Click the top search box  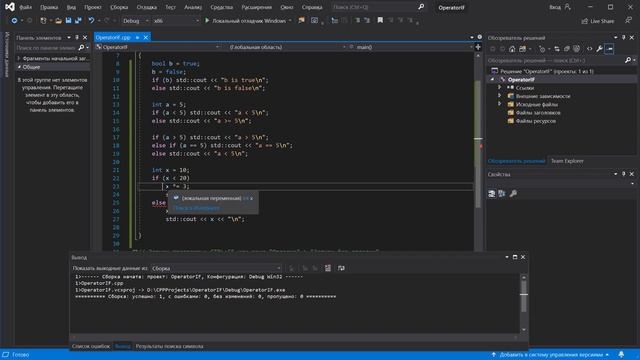pyautogui.click(x=378, y=7)
